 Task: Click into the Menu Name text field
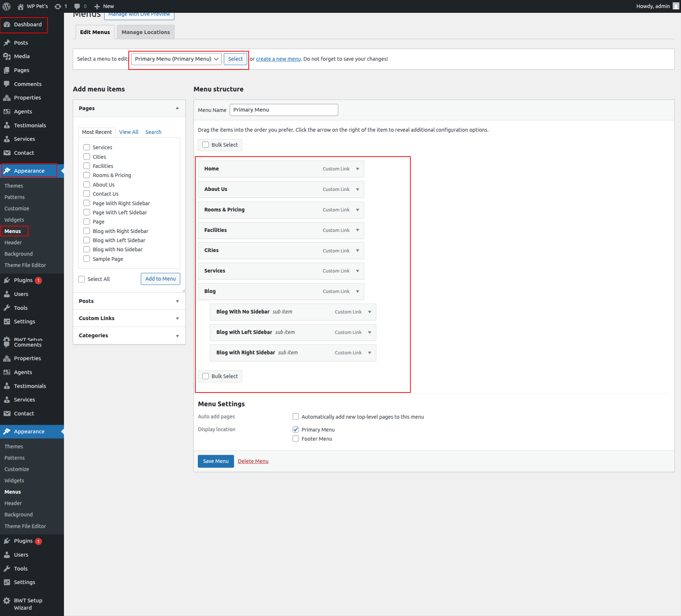click(x=283, y=110)
